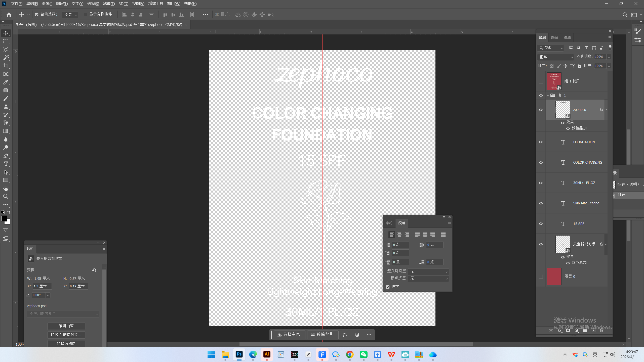Viewport: 644px width, 362px height.
Task: Open the 滤镜 menu
Action: coord(109,4)
